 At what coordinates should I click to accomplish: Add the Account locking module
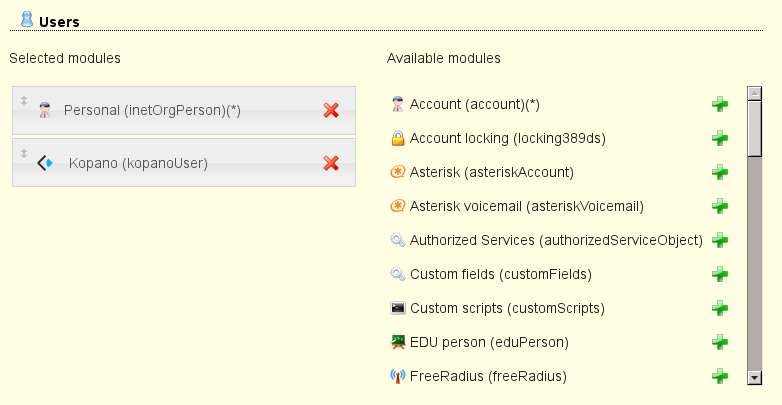[x=719, y=138]
